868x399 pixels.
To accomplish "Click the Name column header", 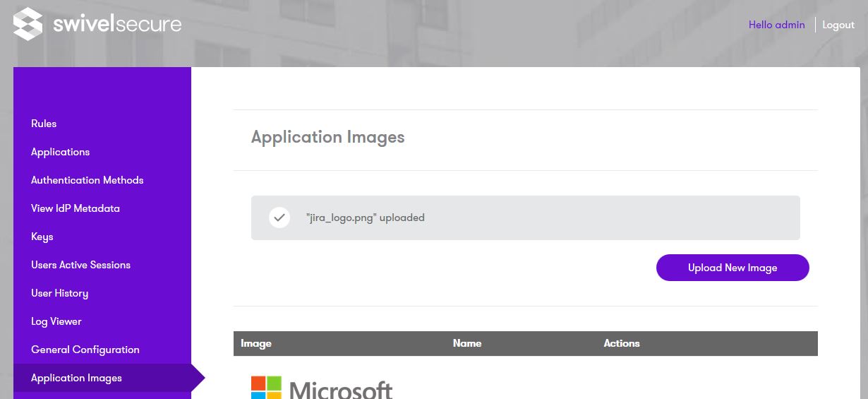I will (467, 343).
